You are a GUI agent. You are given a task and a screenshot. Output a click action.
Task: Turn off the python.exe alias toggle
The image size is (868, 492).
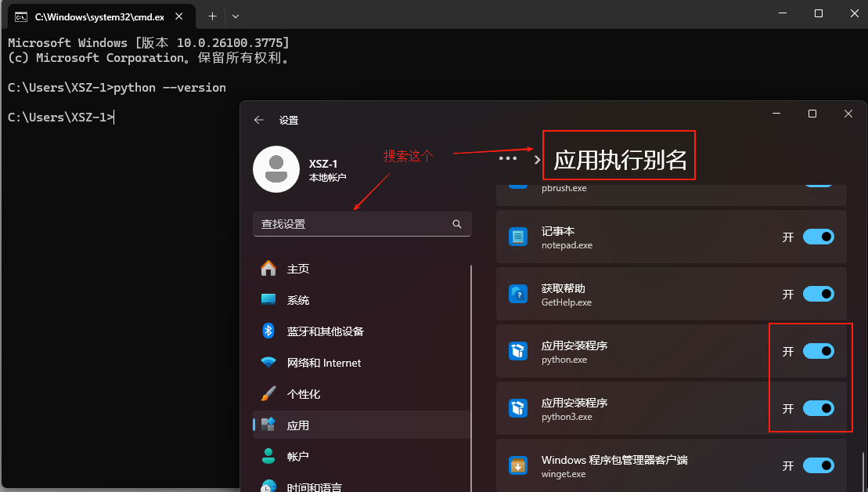(x=818, y=351)
